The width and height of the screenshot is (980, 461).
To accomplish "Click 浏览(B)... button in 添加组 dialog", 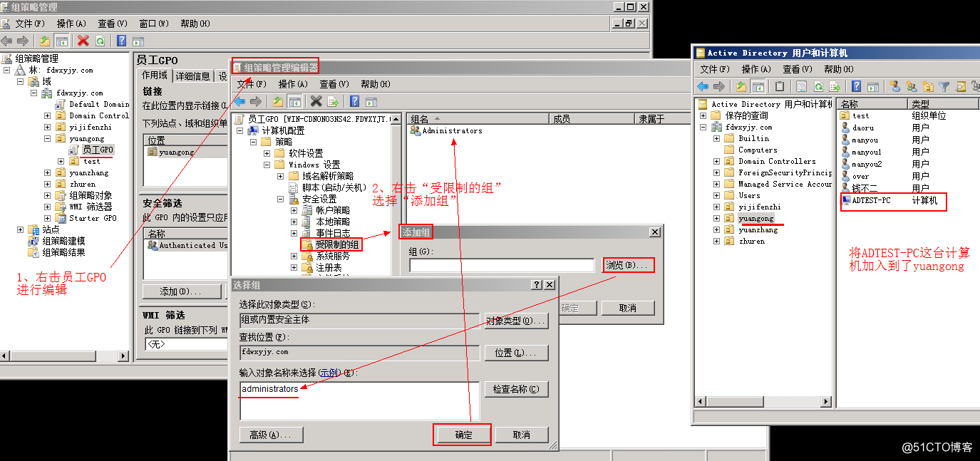I will [x=628, y=265].
